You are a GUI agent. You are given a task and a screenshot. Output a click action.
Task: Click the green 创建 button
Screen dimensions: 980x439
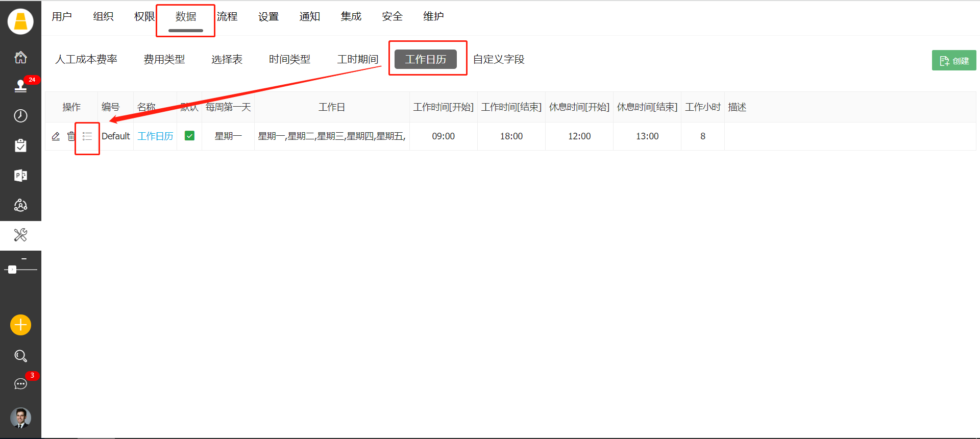pos(953,61)
